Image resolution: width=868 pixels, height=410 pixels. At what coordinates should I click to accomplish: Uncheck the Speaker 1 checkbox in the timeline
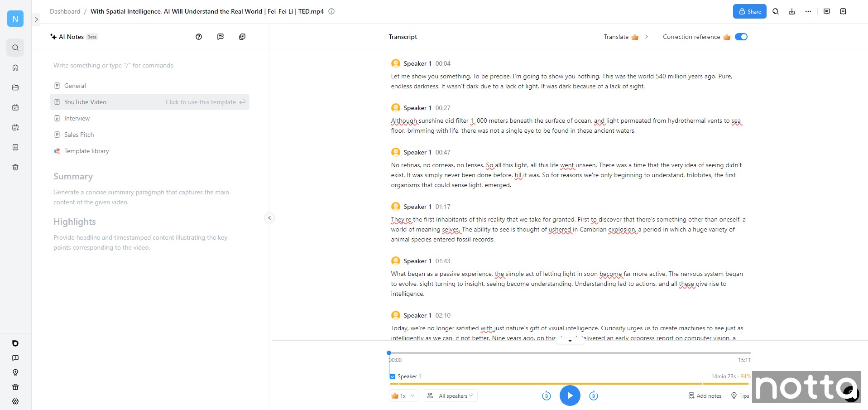coord(393,376)
